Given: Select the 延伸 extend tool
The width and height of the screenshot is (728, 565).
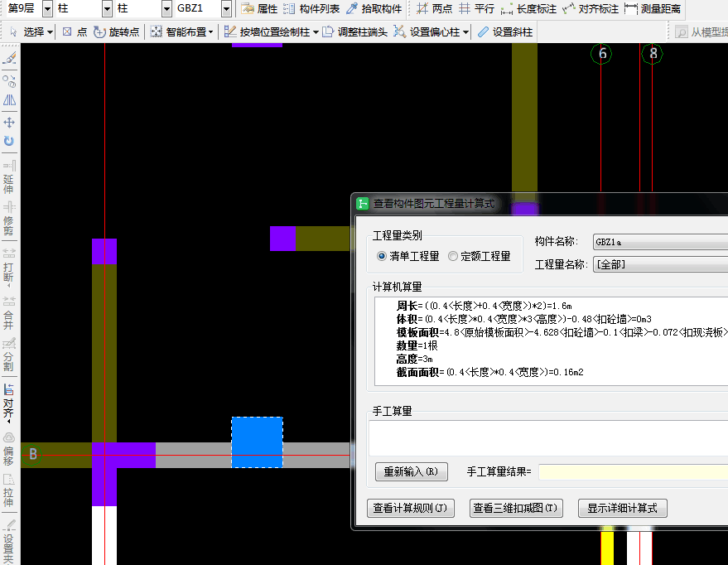Looking at the screenshot, I should 9,177.
